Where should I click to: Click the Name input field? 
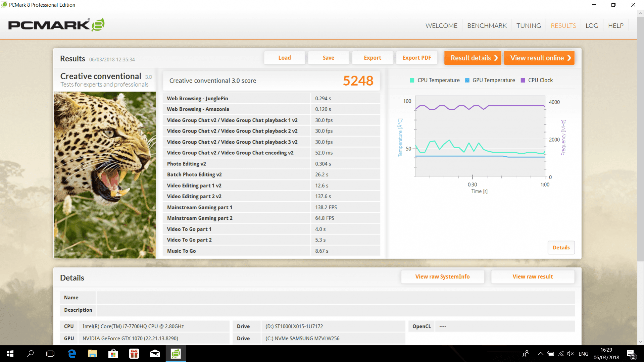[335, 298]
